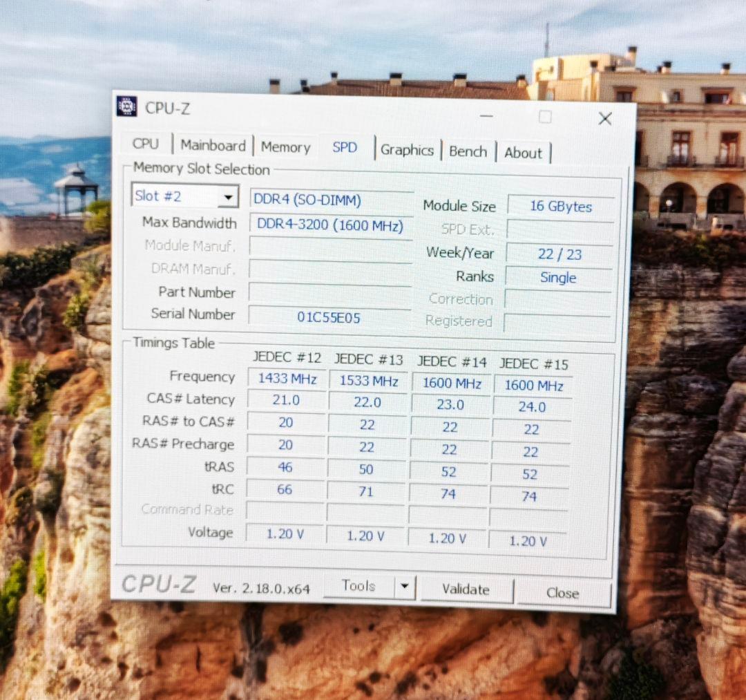Image resolution: width=746 pixels, height=700 pixels.
Task: Select the serial number 01C55E05
Action: (329, 317)
